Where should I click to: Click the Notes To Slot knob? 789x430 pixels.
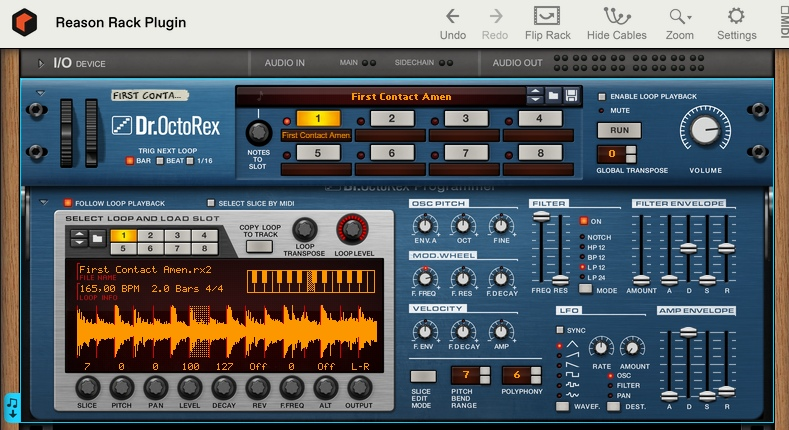click(x=258, y=132)
